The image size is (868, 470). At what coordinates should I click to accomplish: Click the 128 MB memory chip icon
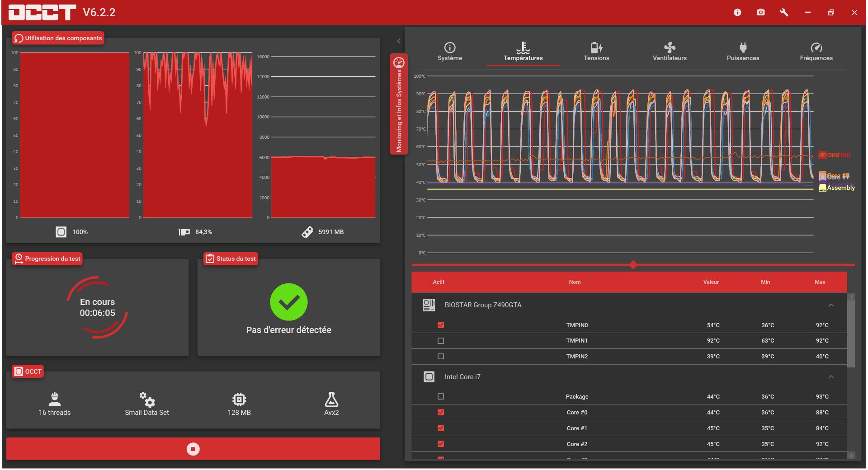point(239,399)
